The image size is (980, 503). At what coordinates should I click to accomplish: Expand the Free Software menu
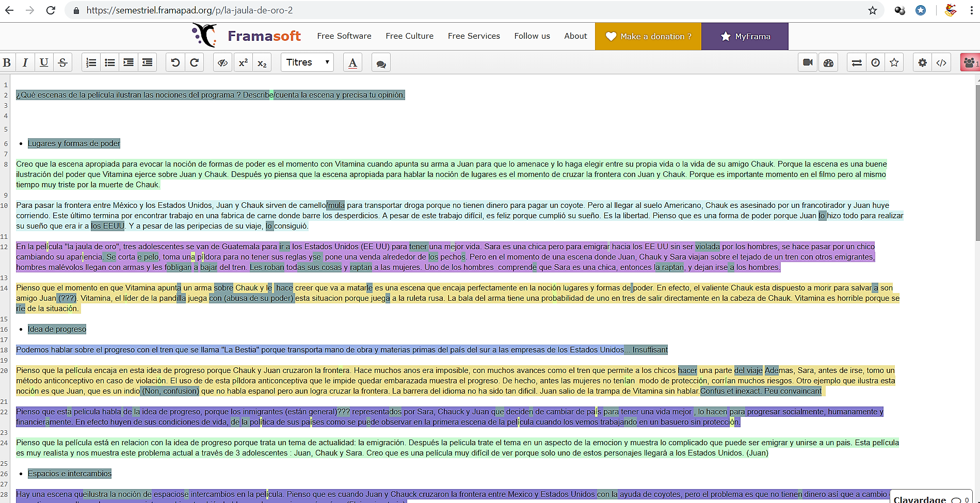click(x=344, y=36)
